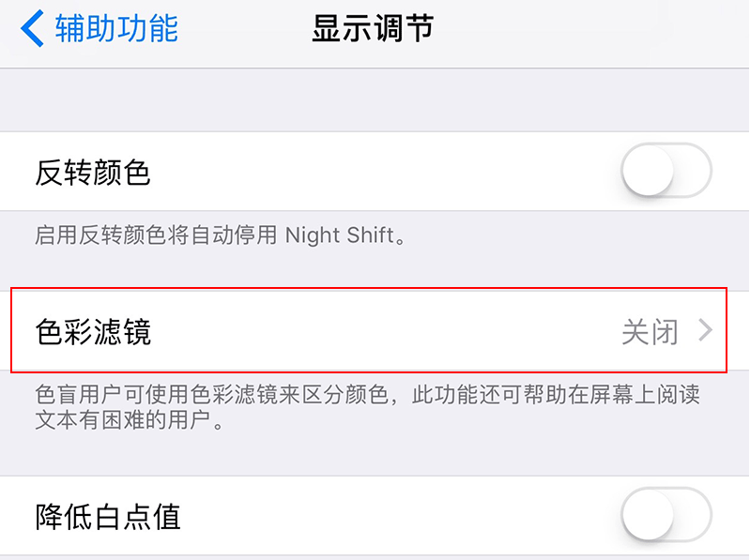Toggle the 反转颜色 switch on
The width and height of the screenshot is (750, 560).
(x=666, y=171)
